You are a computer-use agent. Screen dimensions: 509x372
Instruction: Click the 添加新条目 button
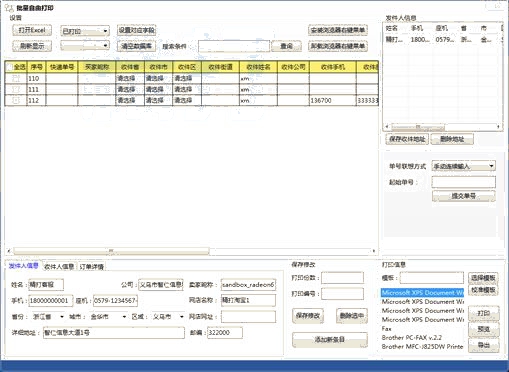[x=330, y=340]
